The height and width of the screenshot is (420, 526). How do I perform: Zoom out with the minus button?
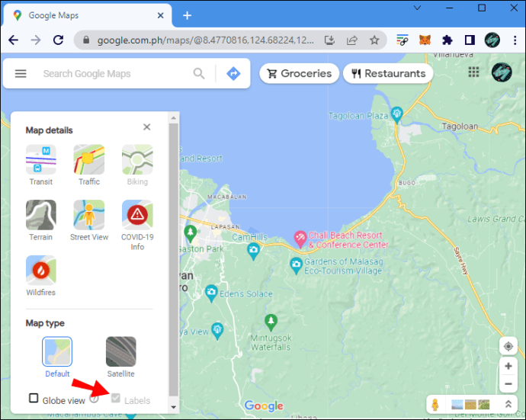click(x=508, y=383)
